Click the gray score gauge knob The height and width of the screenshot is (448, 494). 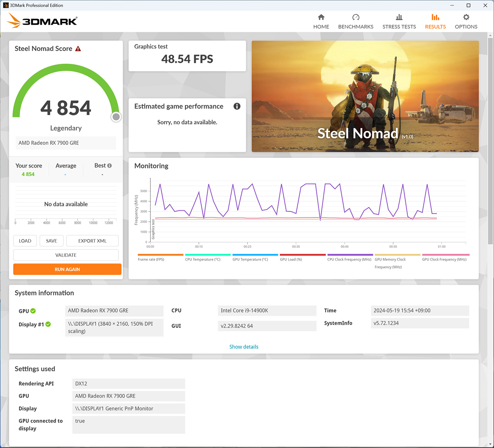click(116, 117)
